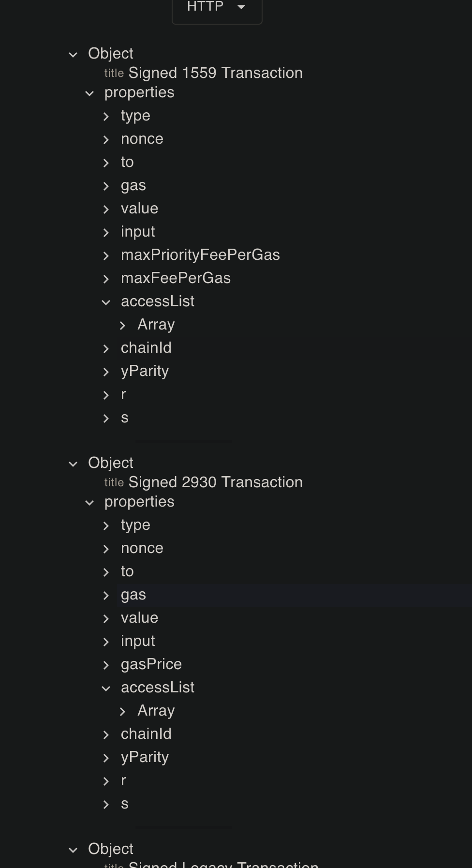Select the value property of Signed 1559 Transaction
The height and width of the screenshot is (868, 472).
point(139,209)
